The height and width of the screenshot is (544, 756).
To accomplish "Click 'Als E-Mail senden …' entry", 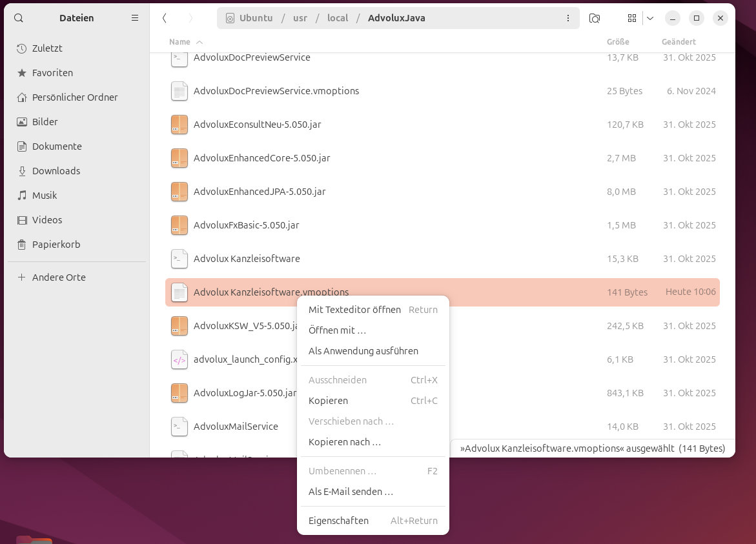I will point(351,492).
